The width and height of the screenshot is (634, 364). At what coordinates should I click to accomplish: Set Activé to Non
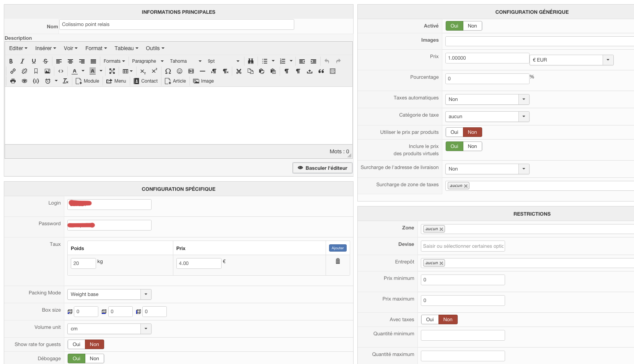(472, 26)
